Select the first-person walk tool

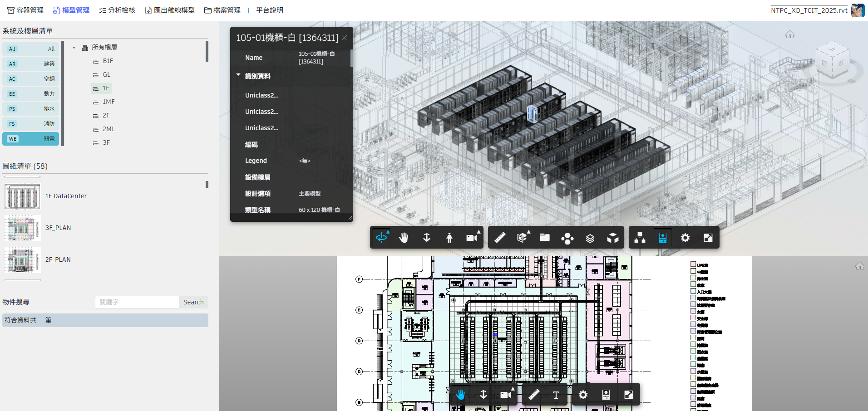click(449, 237)
